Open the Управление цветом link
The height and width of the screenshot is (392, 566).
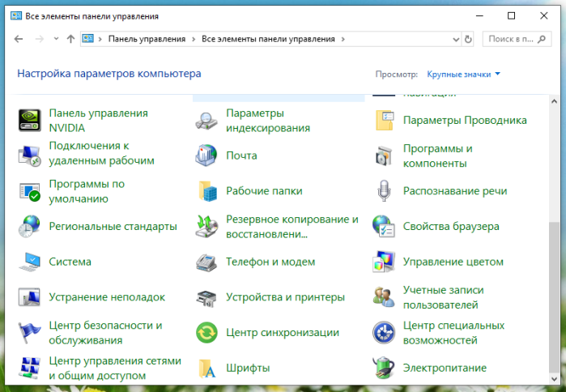coord(453,262)
